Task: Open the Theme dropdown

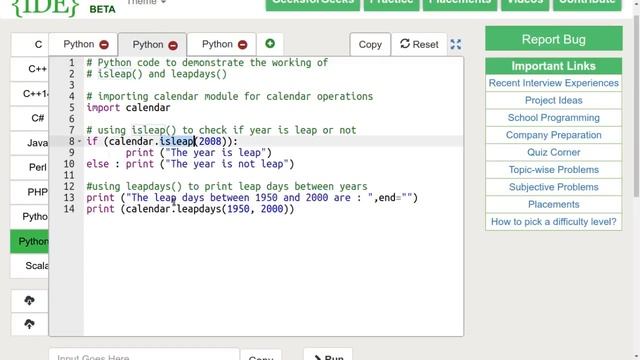Action: 146,2
